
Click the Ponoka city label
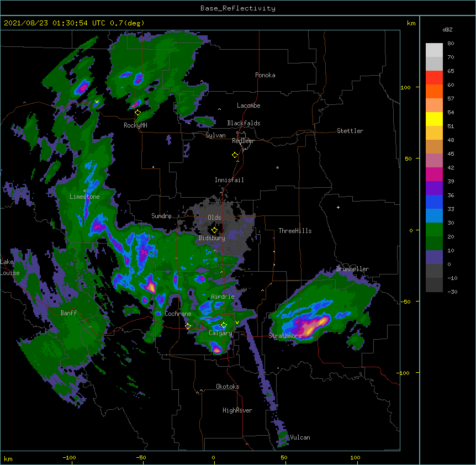pyautogui.click(x=265, y=75)
